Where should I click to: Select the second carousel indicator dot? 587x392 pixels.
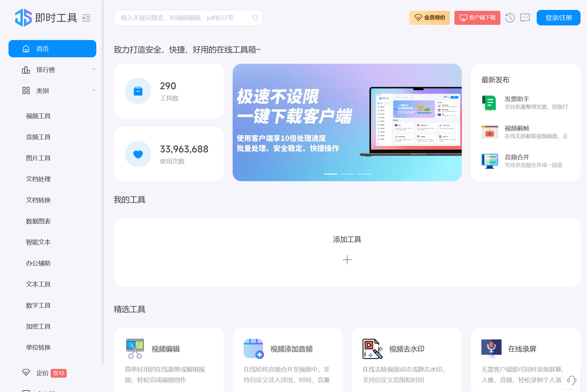pyautogui.click(x=348, y=174)
